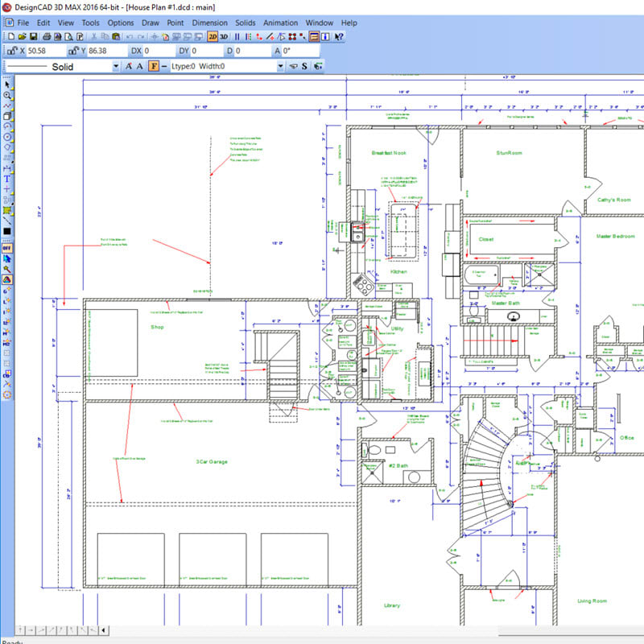Click the dash button beside F
This screenshot has width=644, height=644.
click(164, 66)
